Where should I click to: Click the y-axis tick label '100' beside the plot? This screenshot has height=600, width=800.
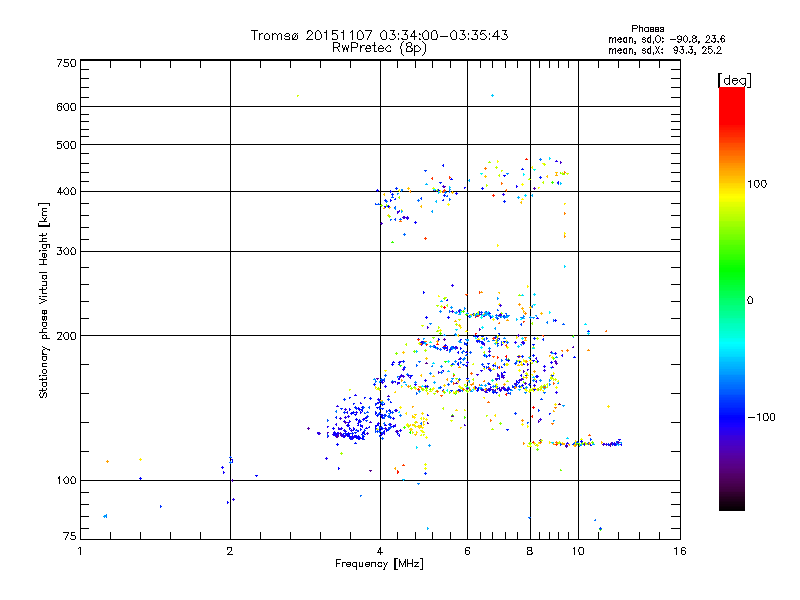point(67,481)
